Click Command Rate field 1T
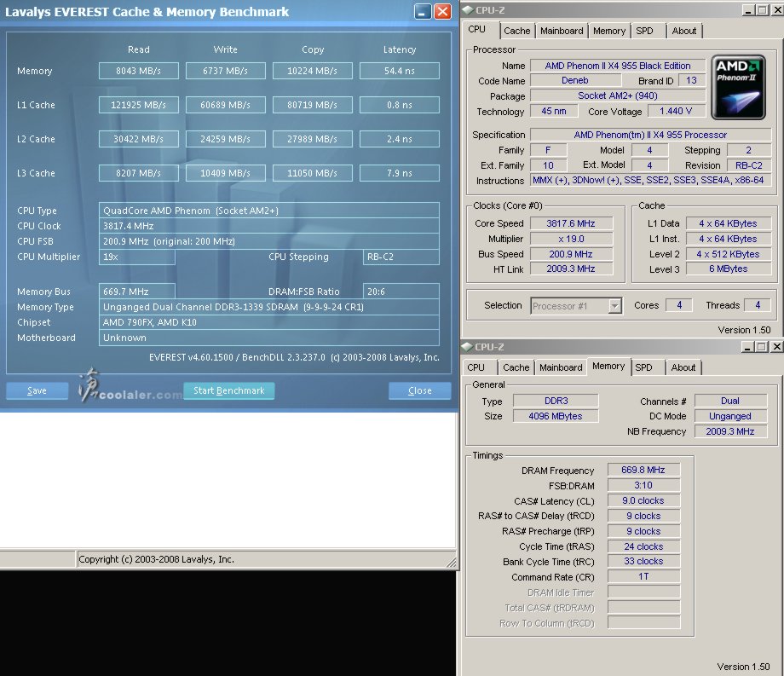The image size is (784, 676). pyautogui.click(x=643, y=577)
